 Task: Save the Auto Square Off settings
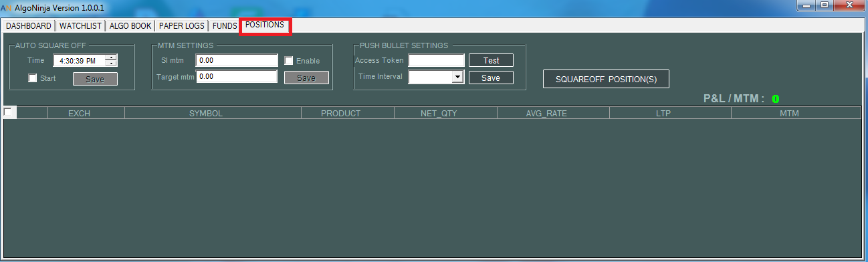(95, 79)
